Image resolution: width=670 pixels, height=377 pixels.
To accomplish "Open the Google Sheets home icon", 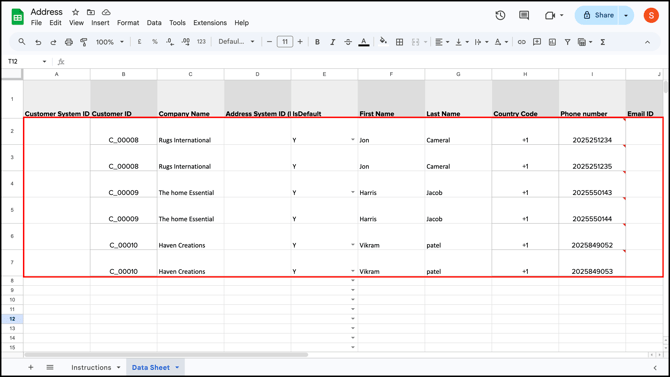I will click(x=18, y=17).
